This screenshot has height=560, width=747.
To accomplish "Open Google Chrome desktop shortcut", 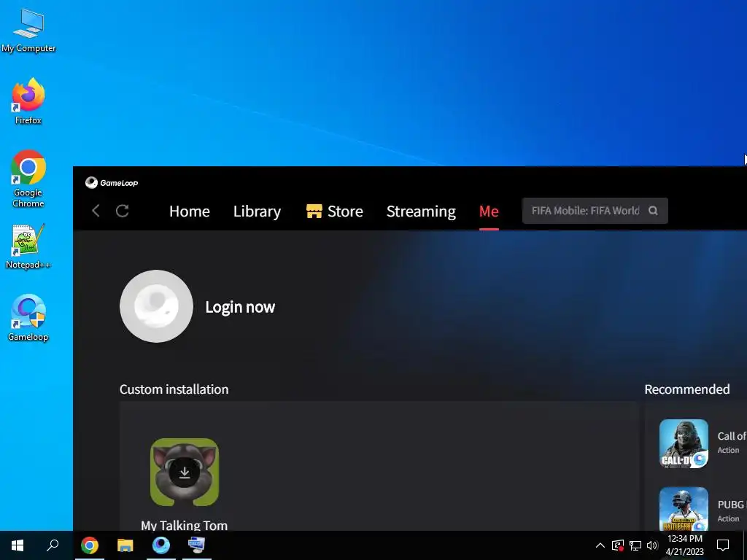I will pyautogui.click(x=28, y=179).
